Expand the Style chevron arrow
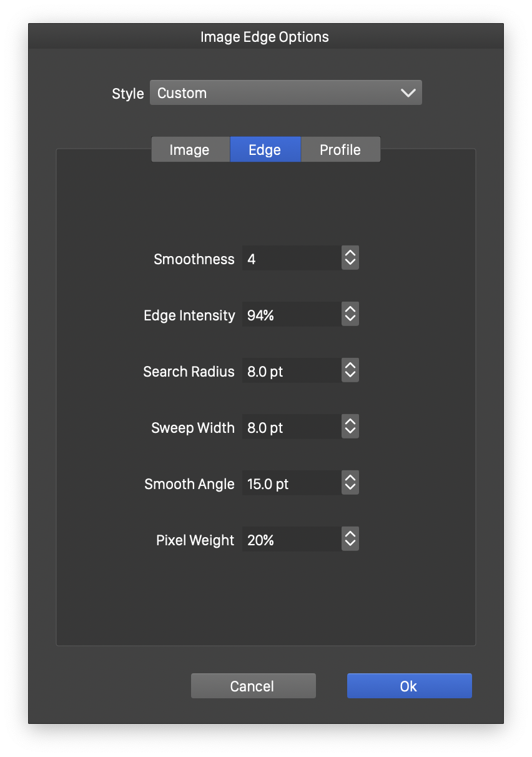The width and height of the screenshot is (532, 757). point(408,93)
